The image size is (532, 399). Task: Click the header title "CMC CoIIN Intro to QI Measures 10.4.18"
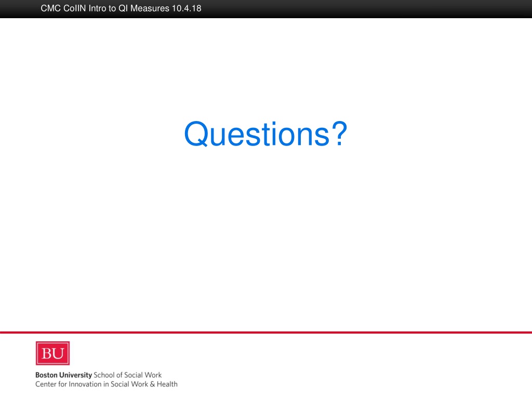click(x=121, y=8)
